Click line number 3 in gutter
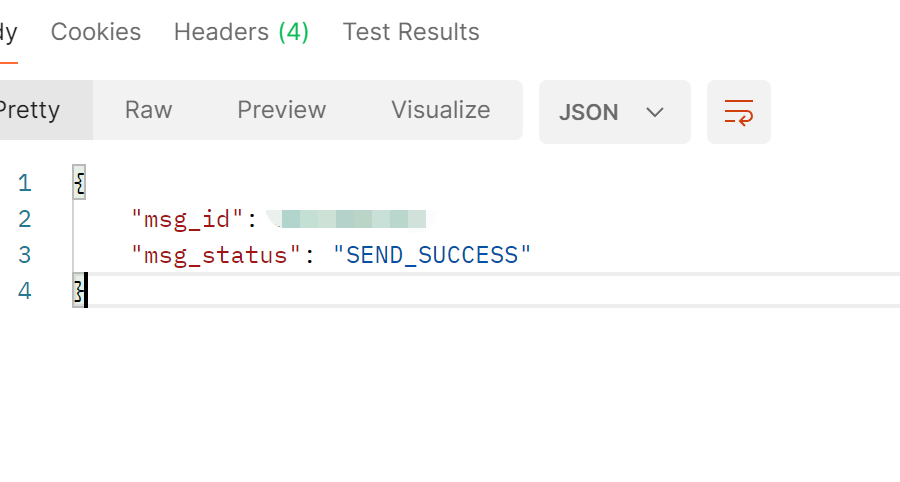Image resolution: width=900 pixels, height=482 pixels. [x=25, y=255]
